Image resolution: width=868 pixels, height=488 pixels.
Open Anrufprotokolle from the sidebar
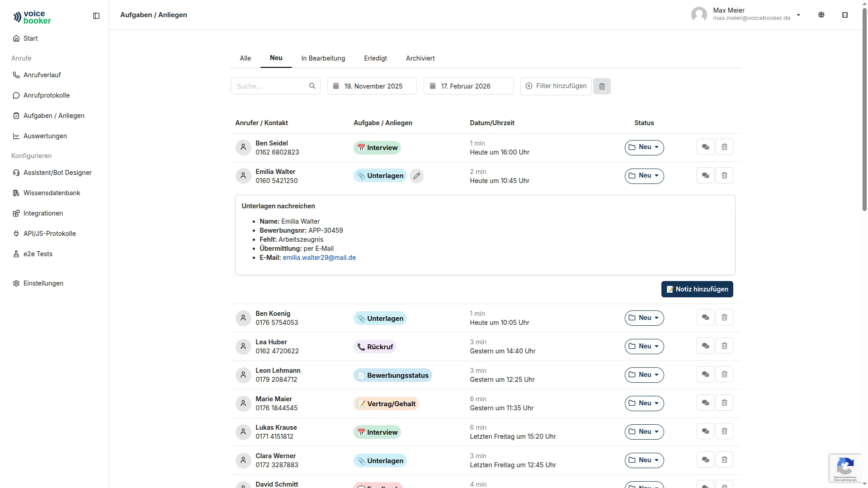[46, 95]
